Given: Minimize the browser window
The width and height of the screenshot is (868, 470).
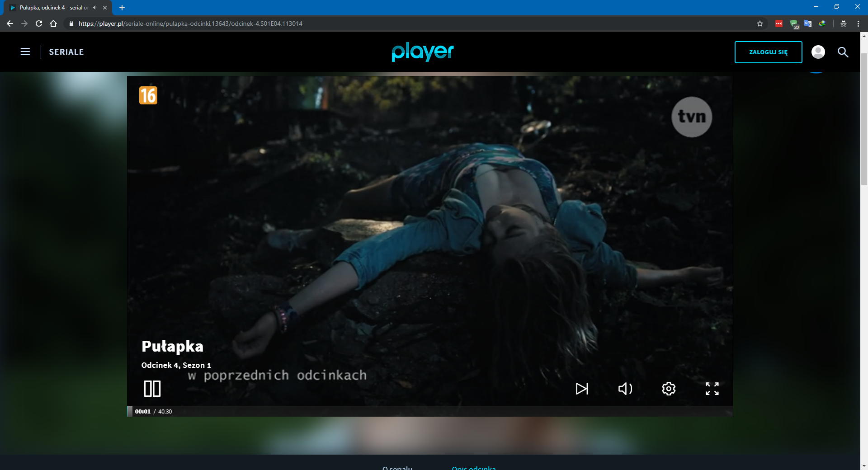Looking at the screenshot, I should [816, 7].
